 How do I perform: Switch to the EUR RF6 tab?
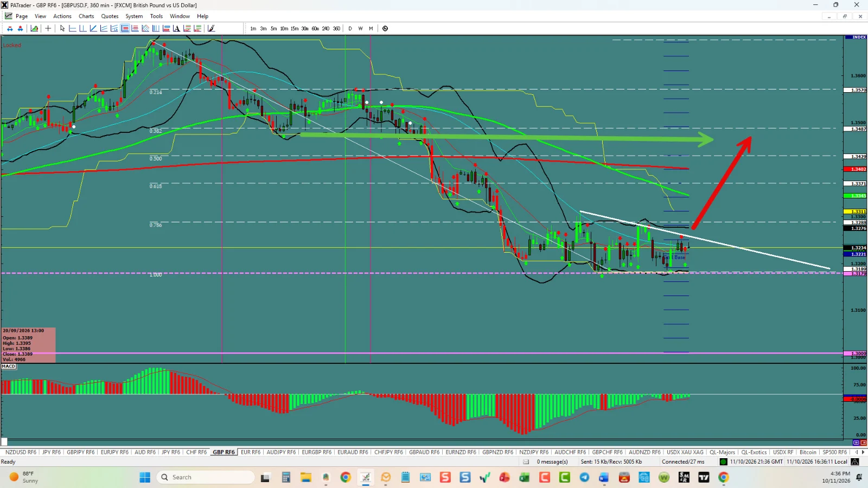point(251,452)
